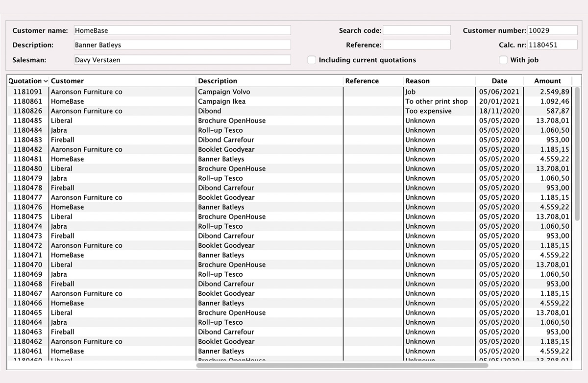Image resolution: width=588 pixels, height=383 pixels.
Task: Click into the Search code field
Action: click(x=416, y=30)
